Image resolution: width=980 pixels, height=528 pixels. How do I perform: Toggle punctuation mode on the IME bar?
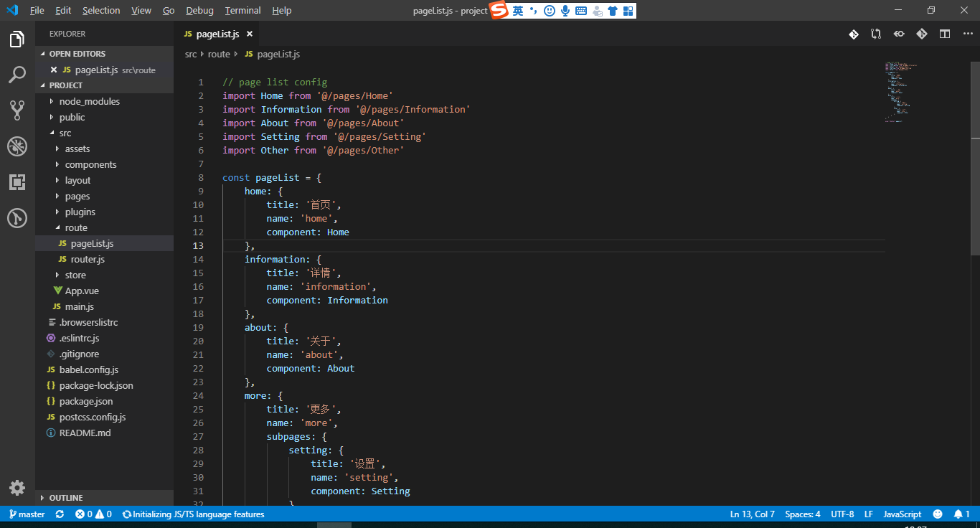click(533, 10)
